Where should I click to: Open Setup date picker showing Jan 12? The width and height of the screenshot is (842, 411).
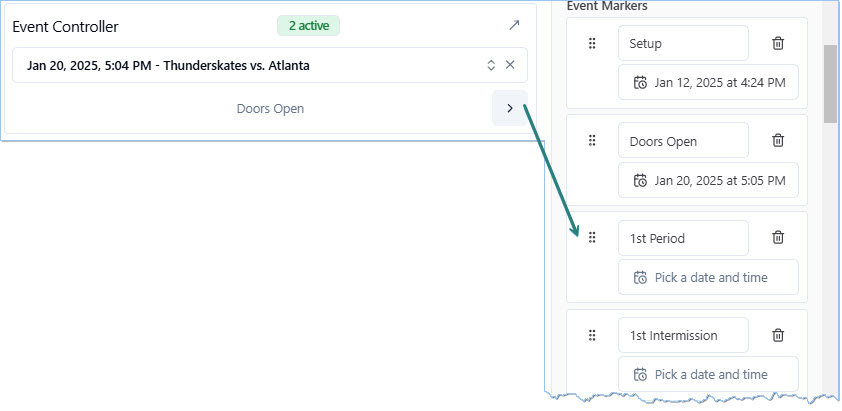(x=708, y=83)
